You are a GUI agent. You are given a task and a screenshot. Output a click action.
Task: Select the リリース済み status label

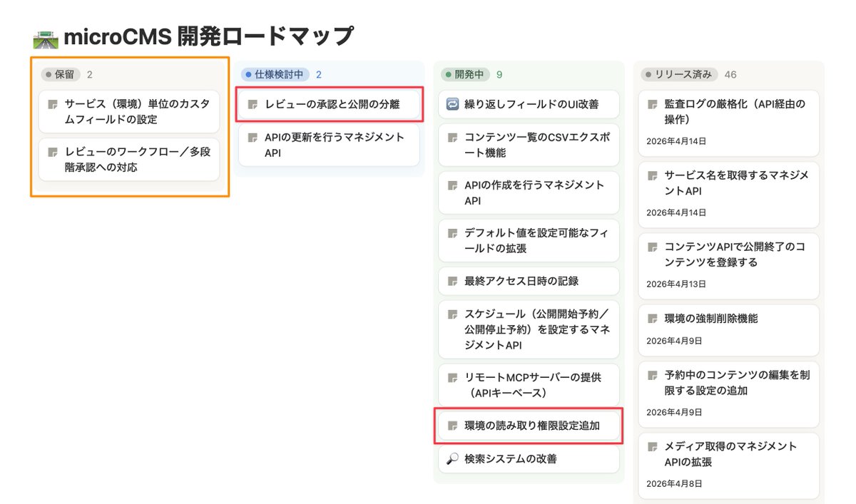click(679, 74)
